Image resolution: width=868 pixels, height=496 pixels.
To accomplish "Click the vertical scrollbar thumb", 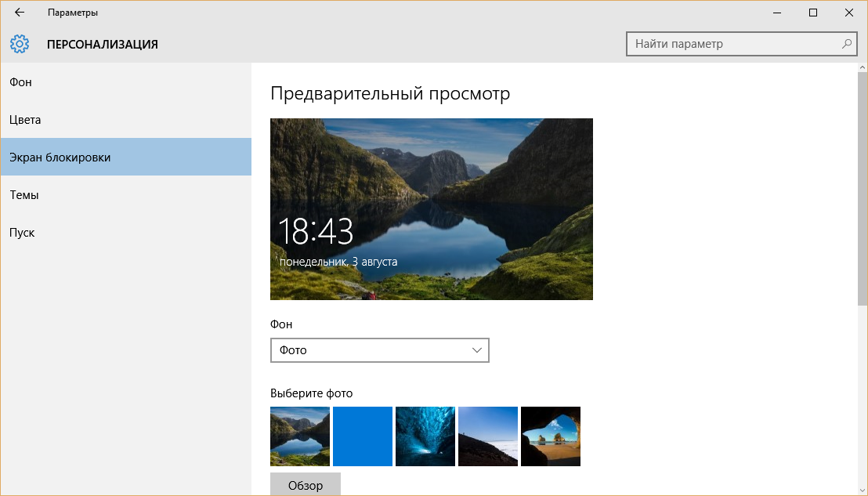I will 863,188.
